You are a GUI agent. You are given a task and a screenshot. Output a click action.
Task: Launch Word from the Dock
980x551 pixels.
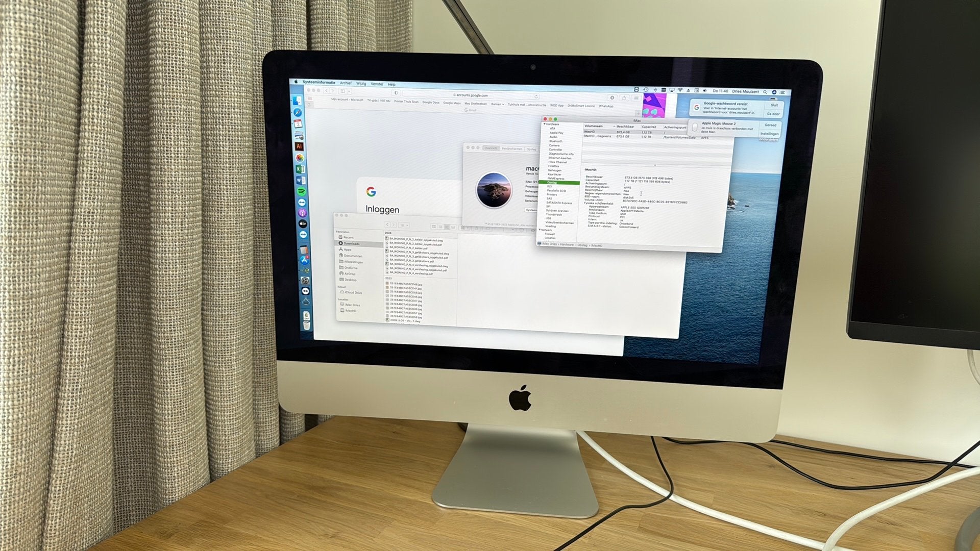coord(301,181)
